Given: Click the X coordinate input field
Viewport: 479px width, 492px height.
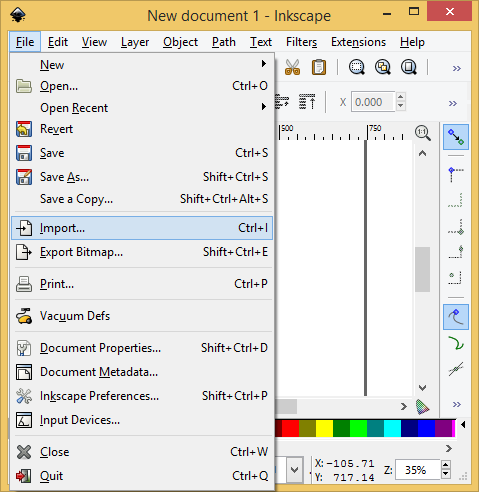Looking at the screenshot, I should point(373,102).
